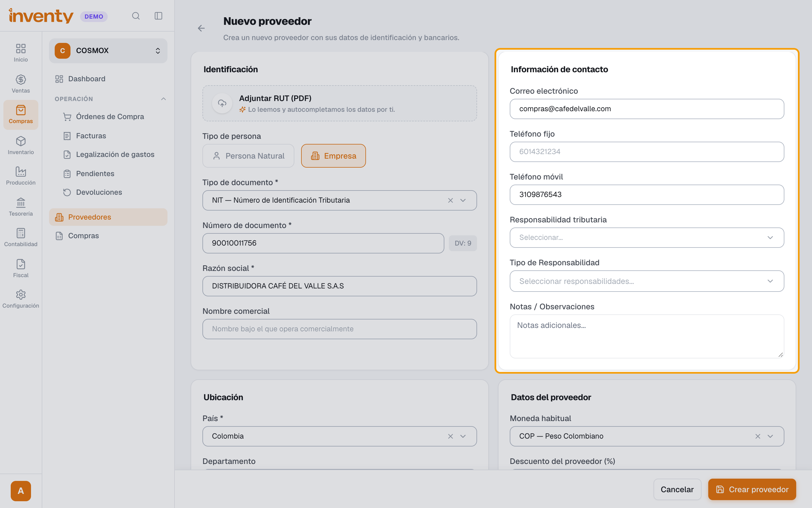Click Crear proveedor button
The height and width of the screenshot is (508, 812).
752,490
